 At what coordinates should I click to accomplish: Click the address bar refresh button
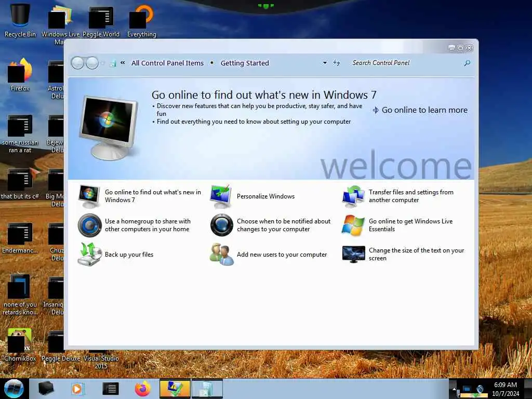pyautogui.click(x=336, y=63)
